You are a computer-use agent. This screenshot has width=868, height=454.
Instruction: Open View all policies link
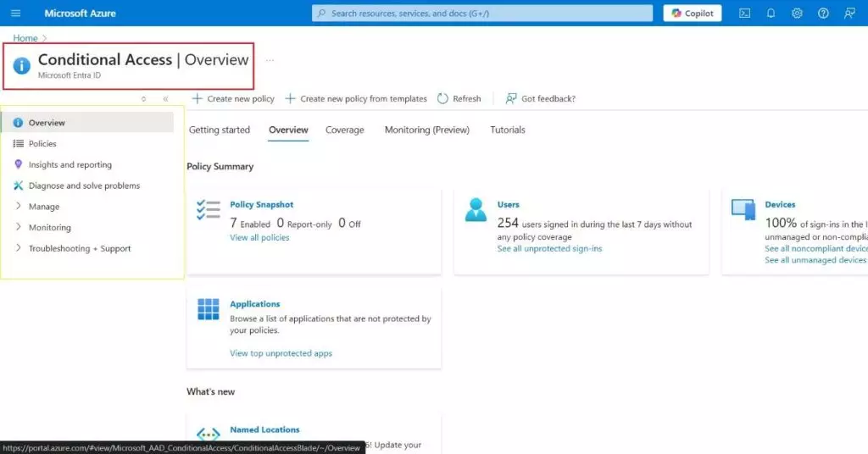(x=259, y=238)
